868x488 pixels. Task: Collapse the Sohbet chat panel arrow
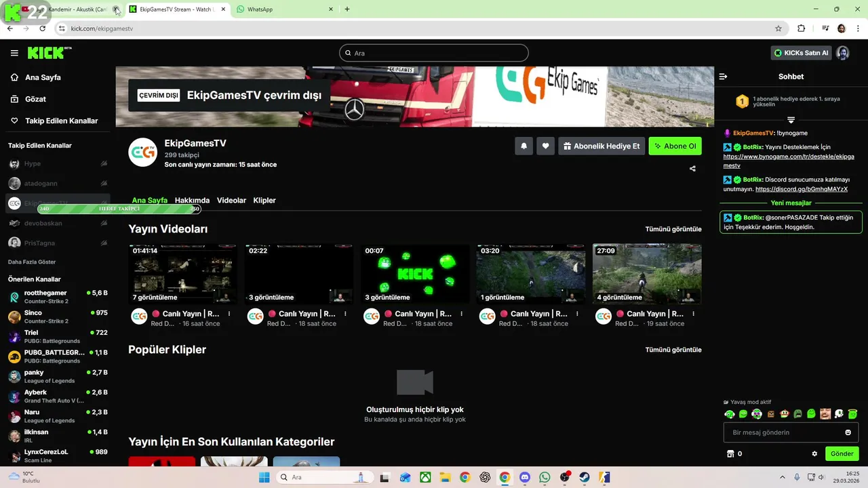coord(723,77)
